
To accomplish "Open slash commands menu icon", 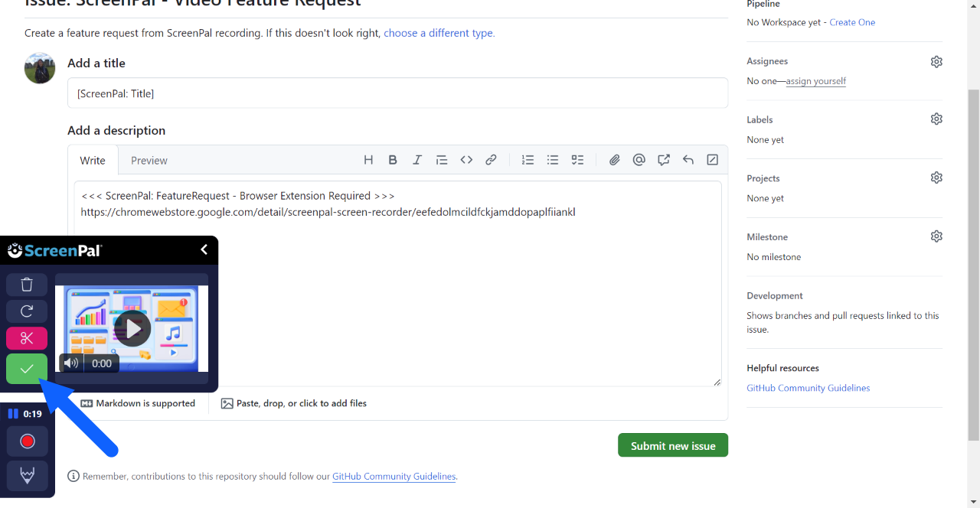I will 713,160.
